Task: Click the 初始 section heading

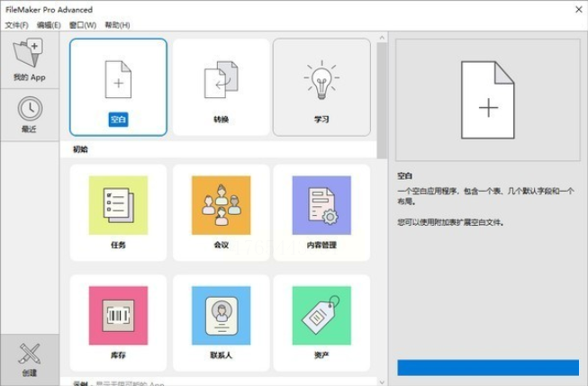Action: click(x=80, y=149)
